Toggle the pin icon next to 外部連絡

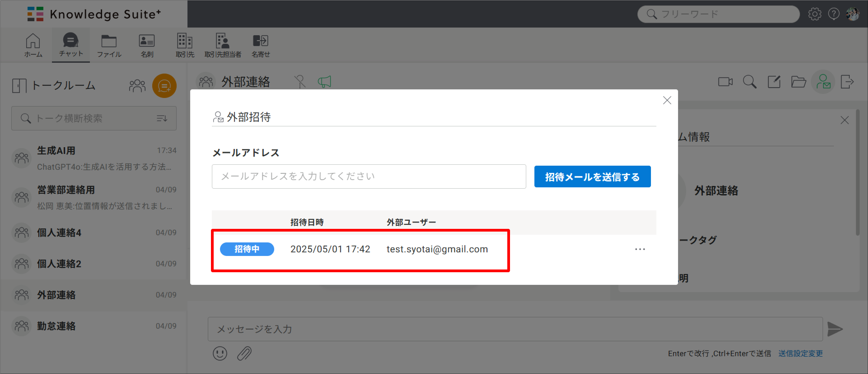pyautogui.click(x=299, y=81)
